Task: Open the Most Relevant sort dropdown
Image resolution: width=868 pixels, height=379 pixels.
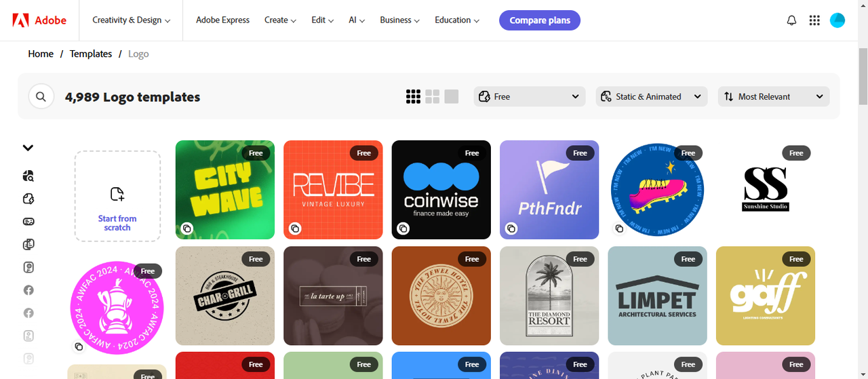Action: (774, 97)
